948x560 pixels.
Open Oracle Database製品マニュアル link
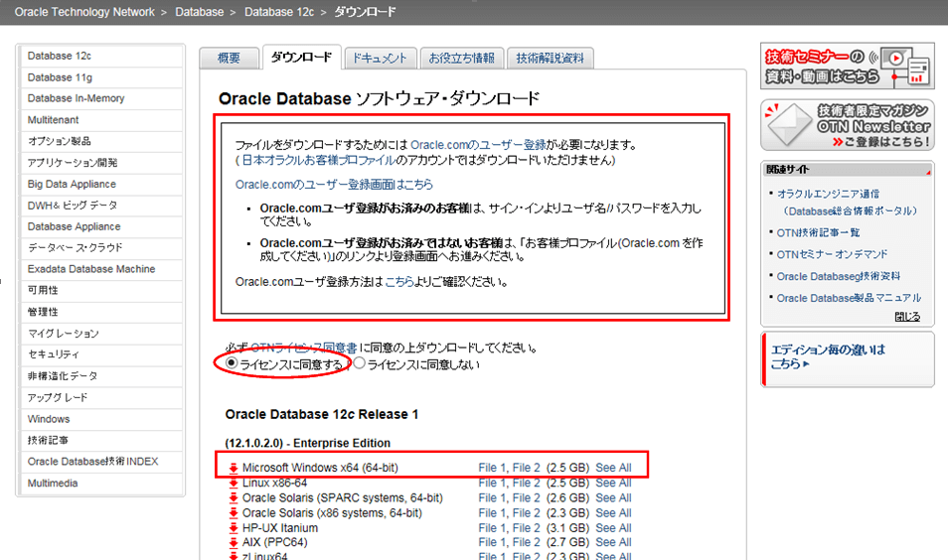pyautogui.click(x=849, y=298)
